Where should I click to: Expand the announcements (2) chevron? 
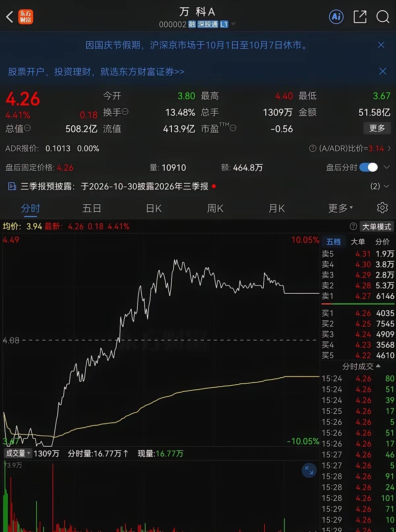[x=386, y=187]
